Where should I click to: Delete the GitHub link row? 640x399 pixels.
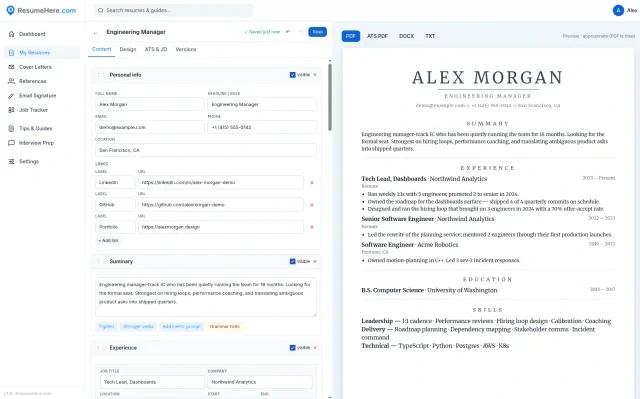(312, 205)
